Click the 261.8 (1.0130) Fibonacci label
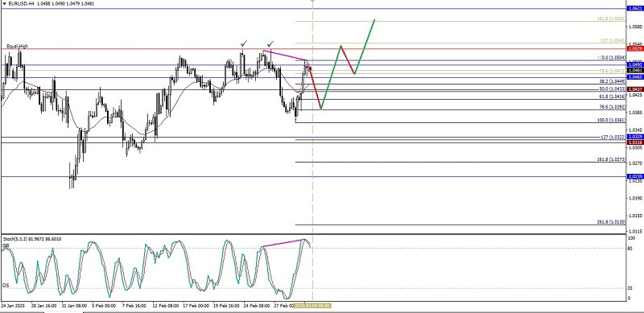Viewport: 644px width, 313px height. [611, 222]
